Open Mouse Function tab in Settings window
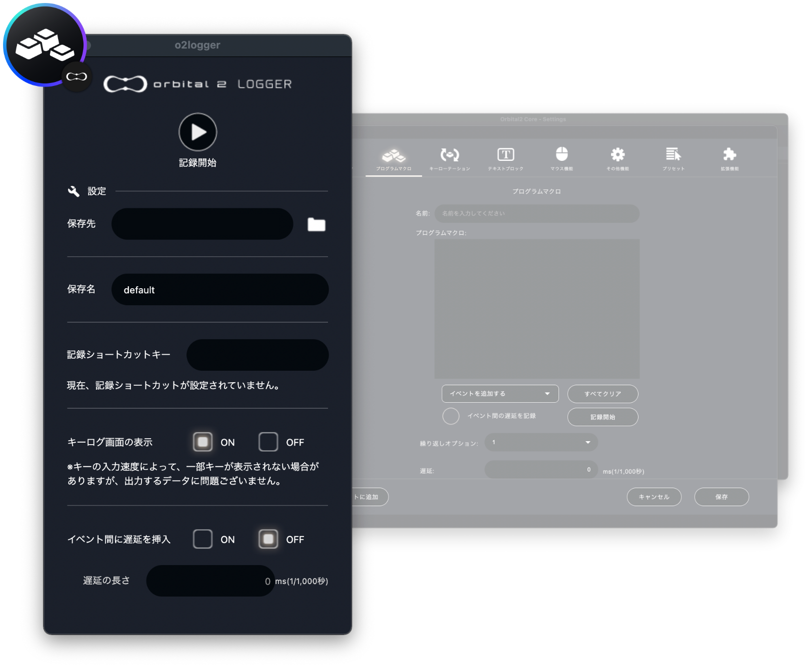Screen dimensions: 812x668 tap(561, 159)
